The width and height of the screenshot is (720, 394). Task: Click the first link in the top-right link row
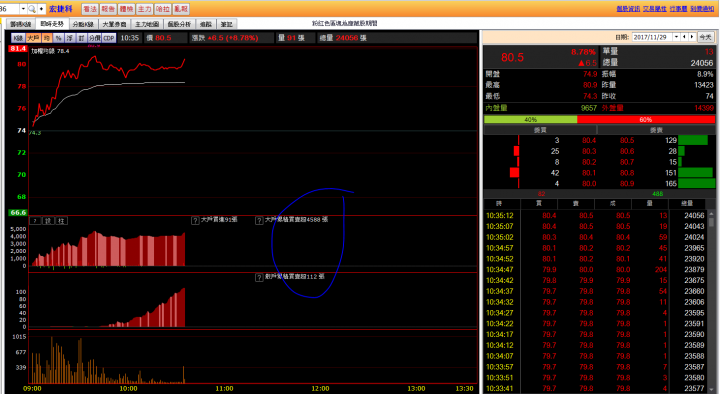628,9
